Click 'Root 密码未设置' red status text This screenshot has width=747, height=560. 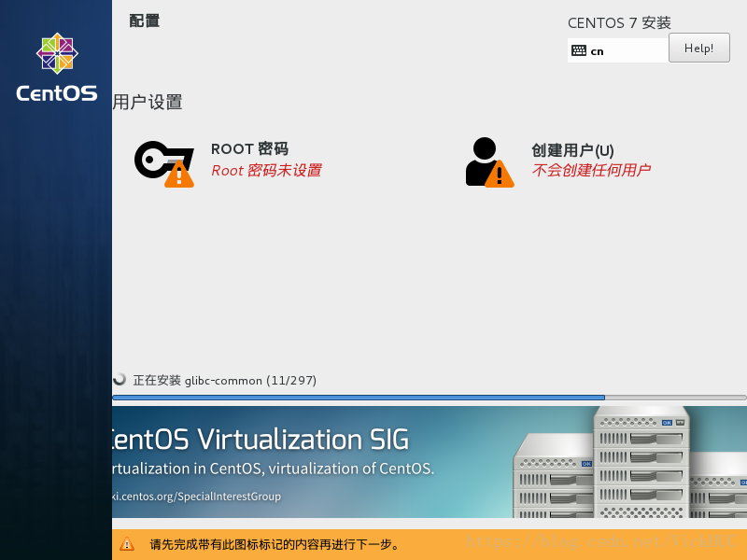[x=266, y=170]
